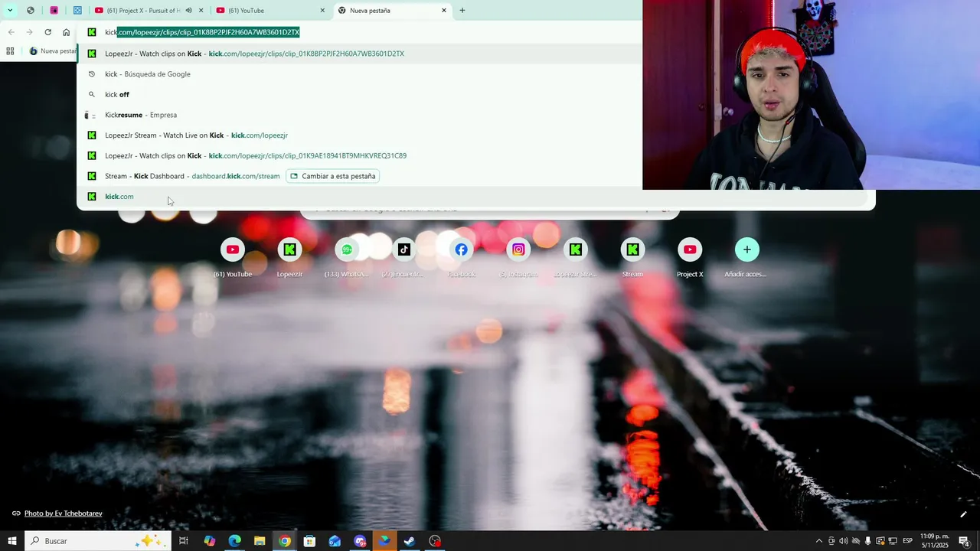Image resolution: width=980 pixels, height=551 pixels.
Task: Open the clock showing 11:09 p. m.
Action: pos(935,541)
